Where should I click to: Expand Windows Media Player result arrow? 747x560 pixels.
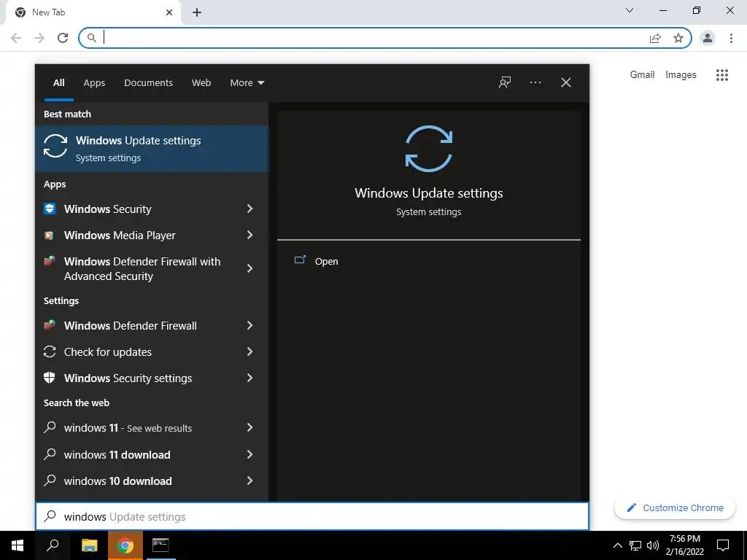point(249,235)
